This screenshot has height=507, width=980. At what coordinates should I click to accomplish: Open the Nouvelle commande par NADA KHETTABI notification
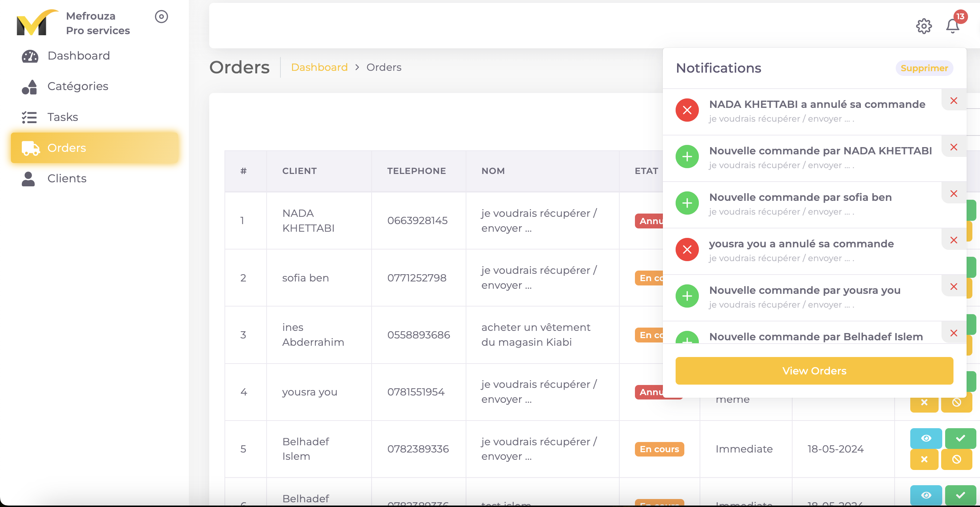[820, 151]
